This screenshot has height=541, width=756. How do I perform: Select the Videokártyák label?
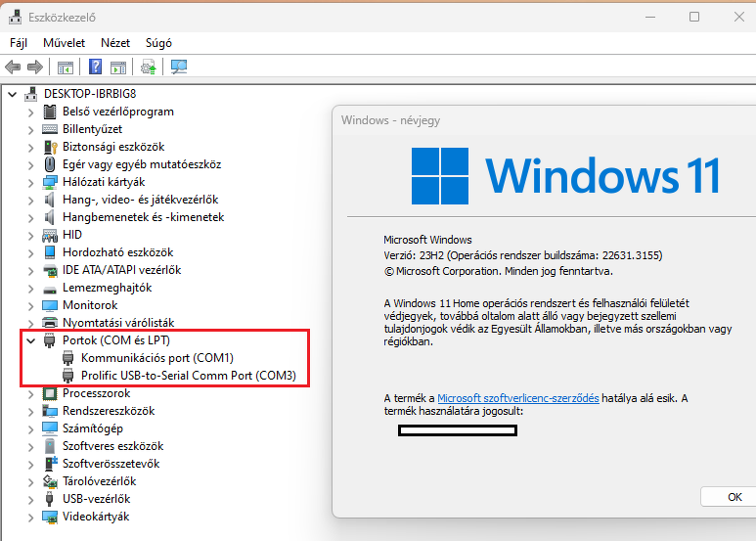point(96,517)
